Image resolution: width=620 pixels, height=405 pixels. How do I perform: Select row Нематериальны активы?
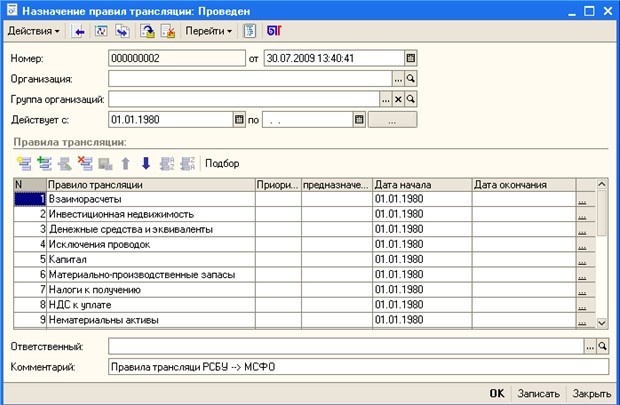pyautogui.click(x=304, y=320)
